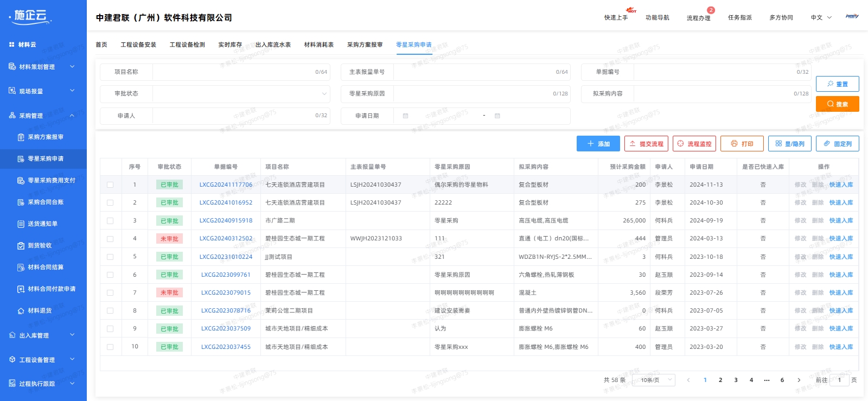
Task: Go to page 3 in pagination
Action: 736,380
